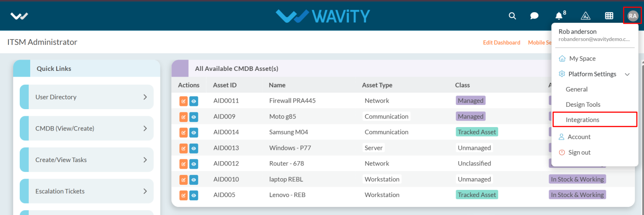Open the User Directory quick link
The height and width of the screenshot is (215, 644).
click(x=87, y=97)
